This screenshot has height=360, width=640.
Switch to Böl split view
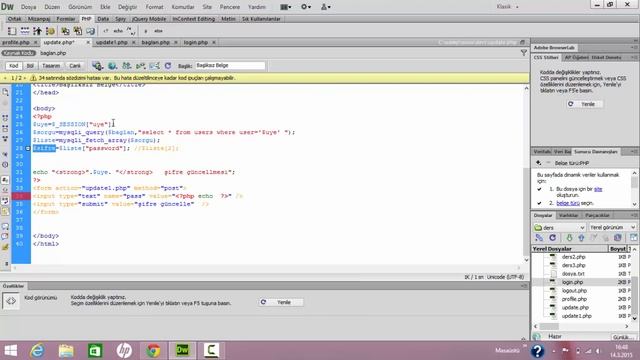30,66
